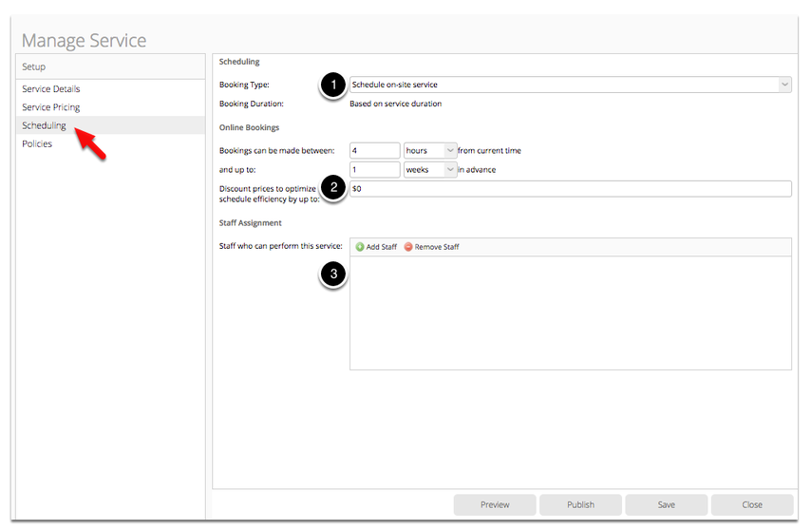Click 'Bookings can be made between:' label

[277, 151]
